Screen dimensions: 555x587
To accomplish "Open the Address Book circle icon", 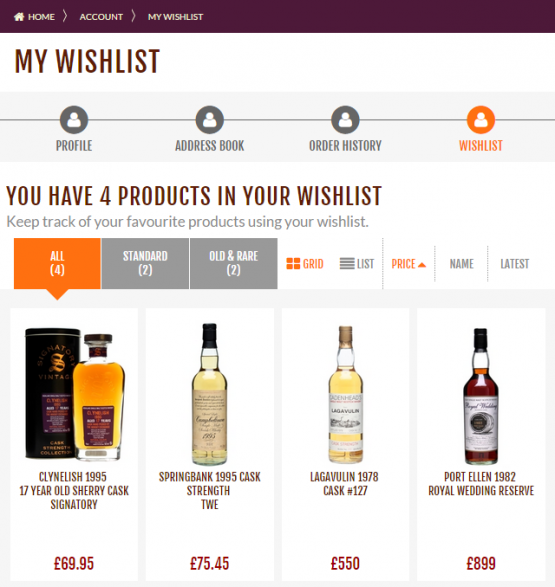I will tap(210, 120).
